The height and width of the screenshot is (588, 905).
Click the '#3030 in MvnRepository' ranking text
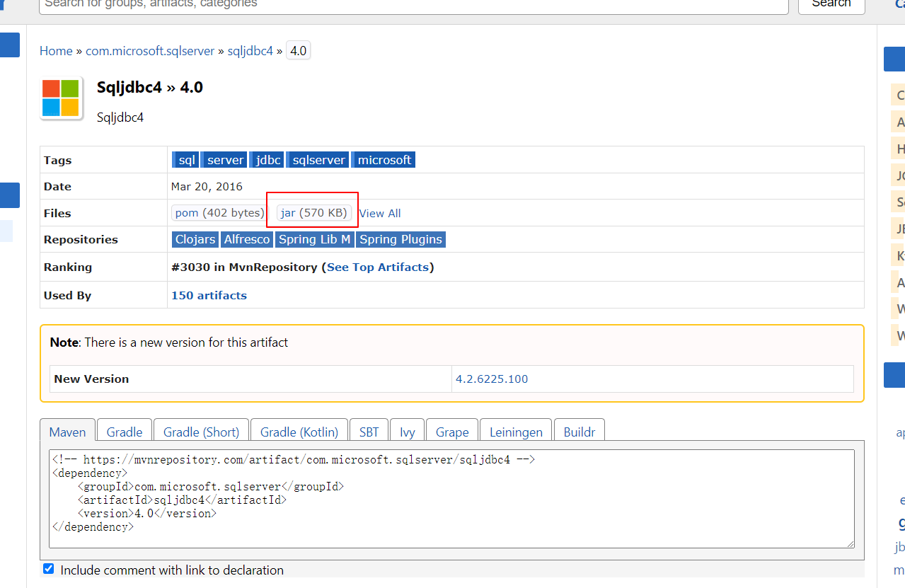[244, 267]
